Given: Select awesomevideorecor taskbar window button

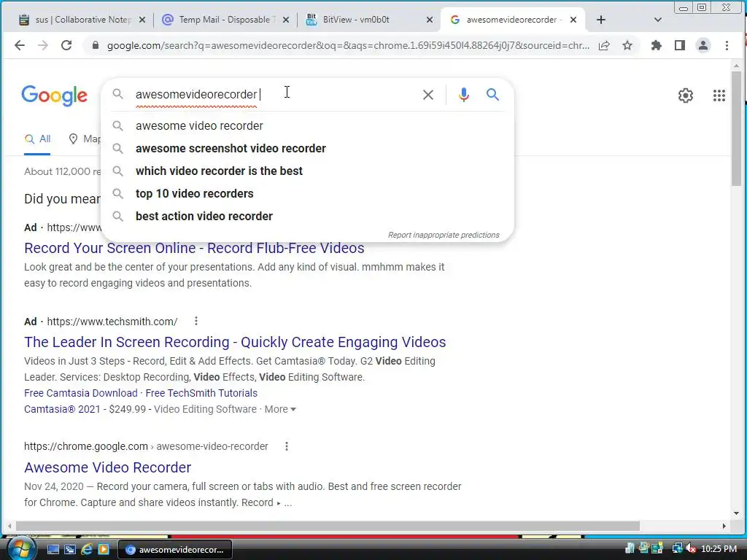Looking at the screenshot, I should coord(175,550).
